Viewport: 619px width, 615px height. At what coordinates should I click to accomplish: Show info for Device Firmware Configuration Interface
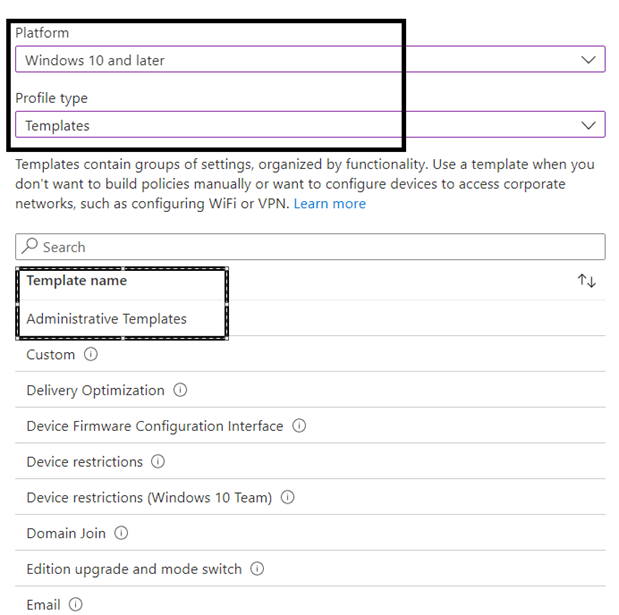coord(299,426)
